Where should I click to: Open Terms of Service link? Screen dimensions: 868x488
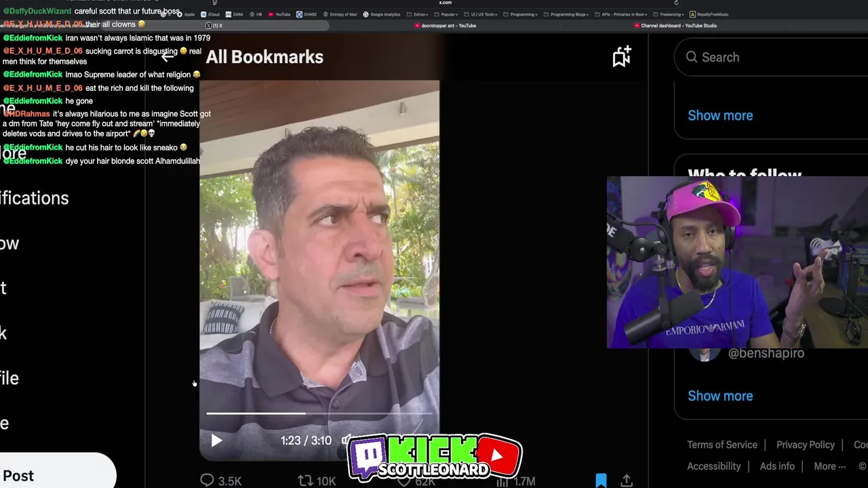[x=722, y=445]
